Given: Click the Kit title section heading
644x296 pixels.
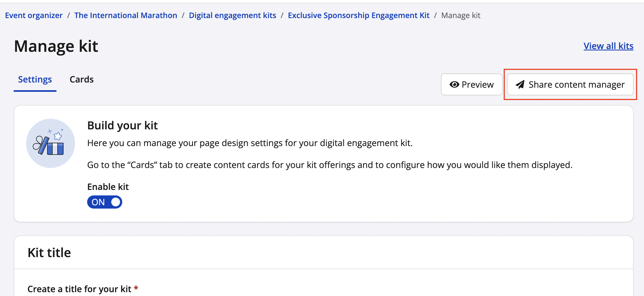Looking at the screenshot, I should 49,252.
